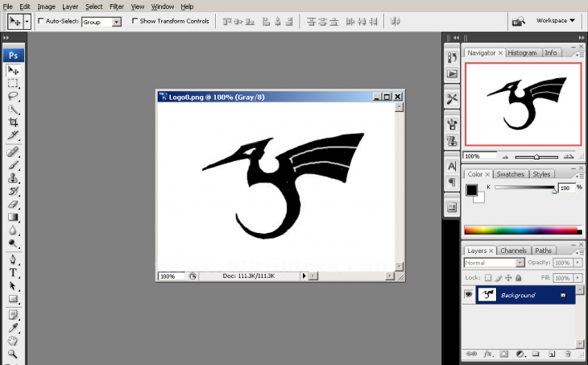This screenshot has width=588, height=365.
Task: Pick the Type tool
Action: tap(13, 272)
